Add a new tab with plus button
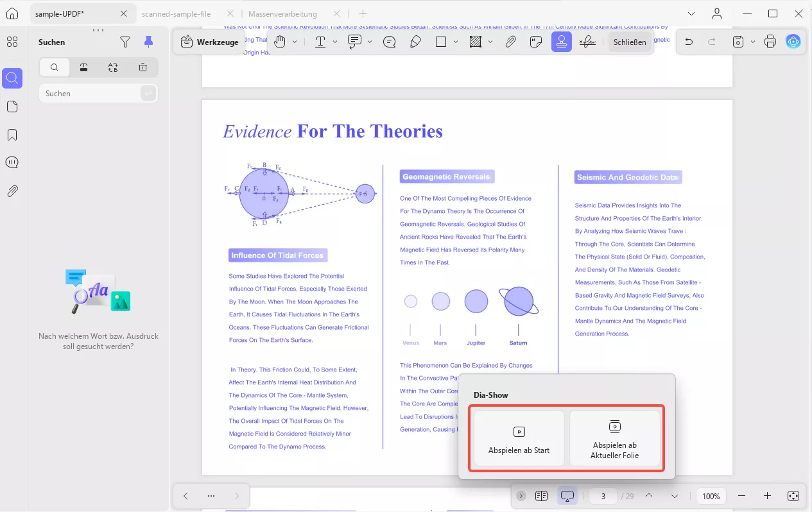This screenshot has width=812, height=512. point(363,13)
